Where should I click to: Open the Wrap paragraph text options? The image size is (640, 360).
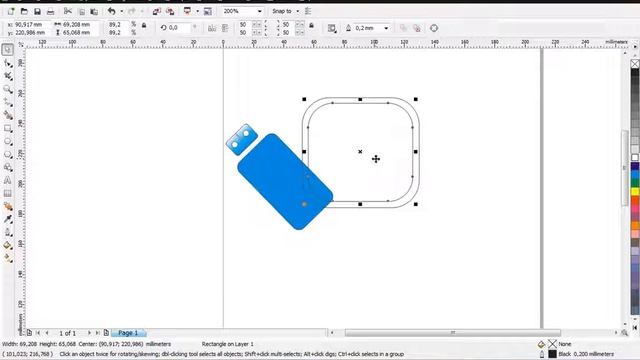(x=332, y=28)
